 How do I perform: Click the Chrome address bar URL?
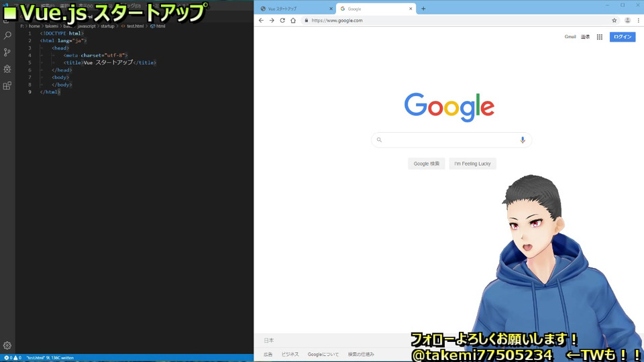click(337, 20)
